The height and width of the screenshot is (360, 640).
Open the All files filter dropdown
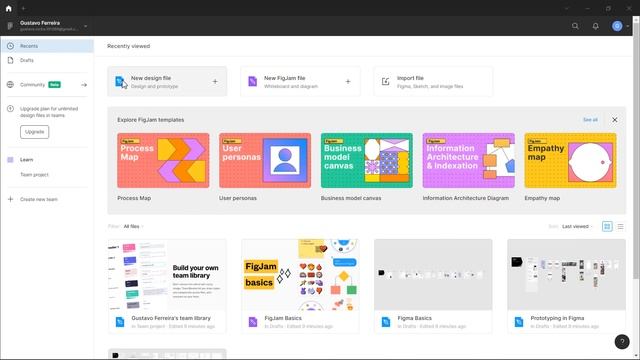[133, 226]
